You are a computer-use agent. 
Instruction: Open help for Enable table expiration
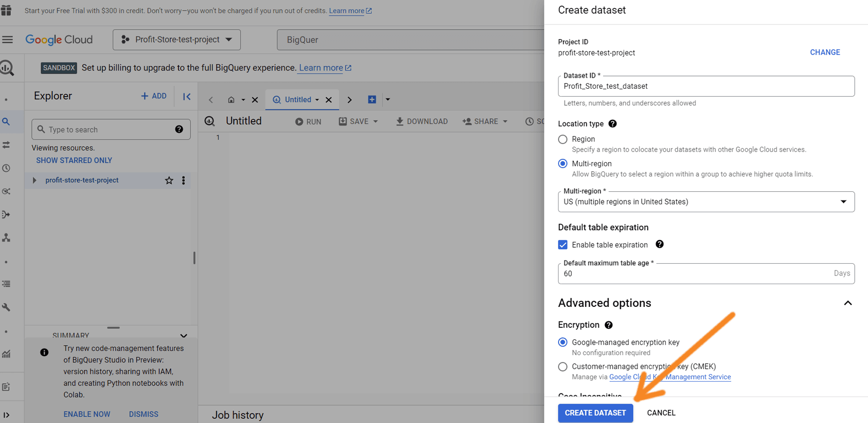(660, 245)
